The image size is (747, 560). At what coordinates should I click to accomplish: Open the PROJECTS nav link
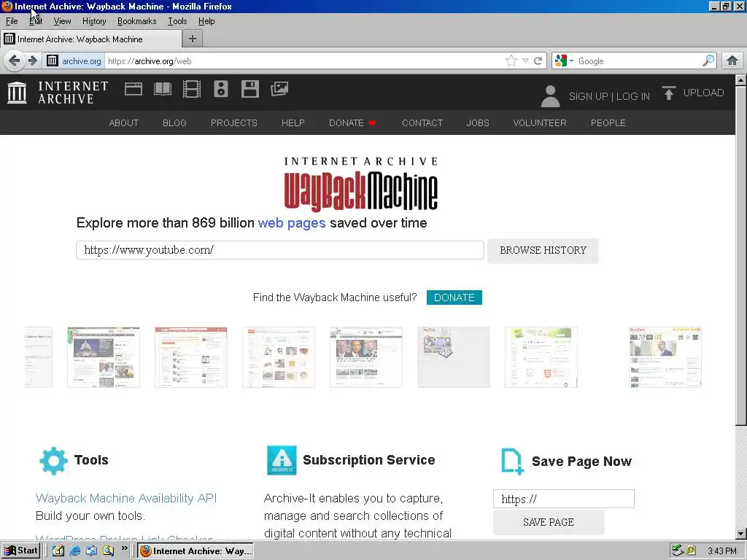(x=234, y=122)
